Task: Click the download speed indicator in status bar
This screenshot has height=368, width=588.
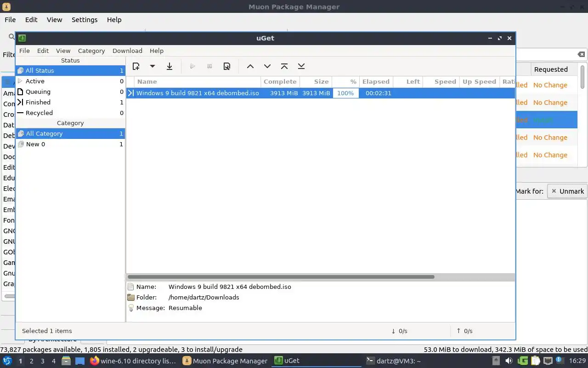Action: 399,331
